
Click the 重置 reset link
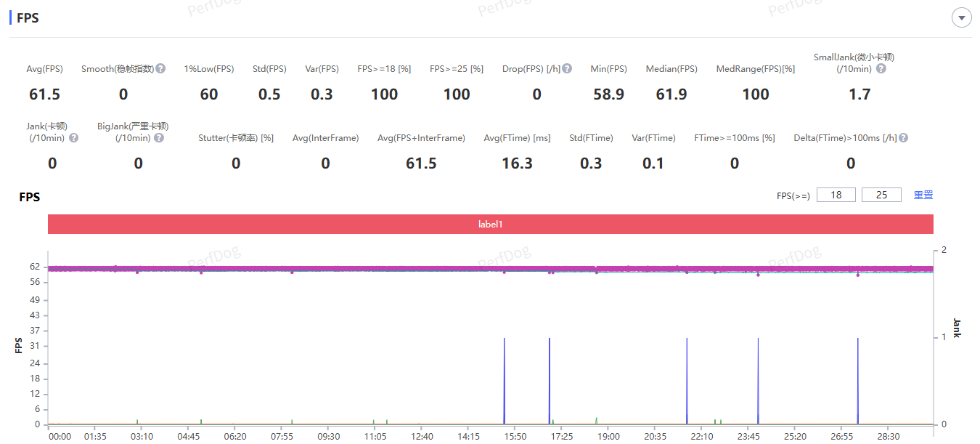pyautogui.click(x=923, y=195)
